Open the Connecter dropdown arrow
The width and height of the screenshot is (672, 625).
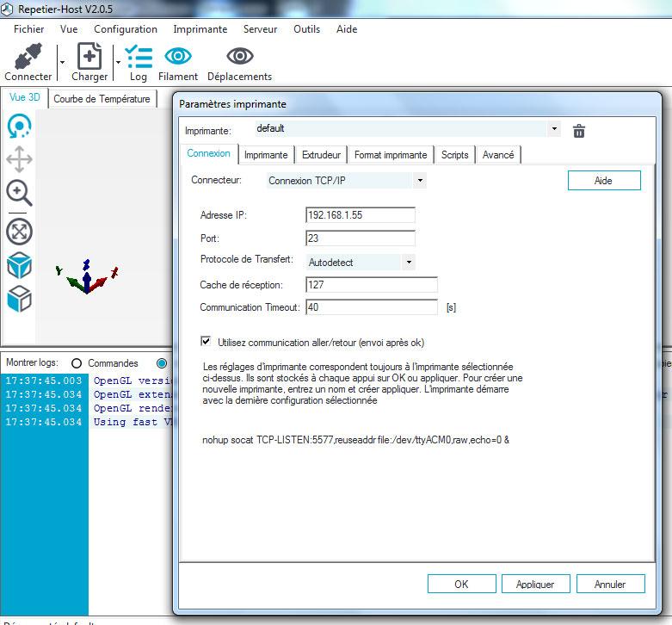pyautogui.click(x=62, y=63)
